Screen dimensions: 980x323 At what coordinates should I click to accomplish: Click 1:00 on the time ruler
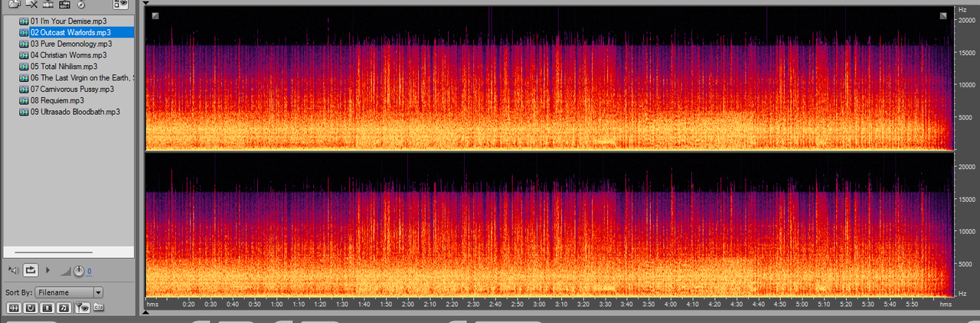click(276, 304)
